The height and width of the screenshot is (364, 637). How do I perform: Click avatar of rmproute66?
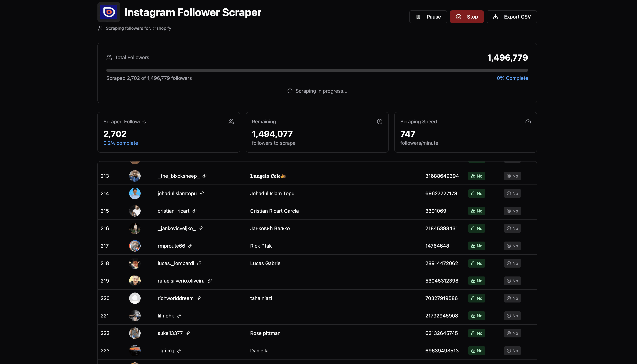pyautogui.click(x=135, y=246)
